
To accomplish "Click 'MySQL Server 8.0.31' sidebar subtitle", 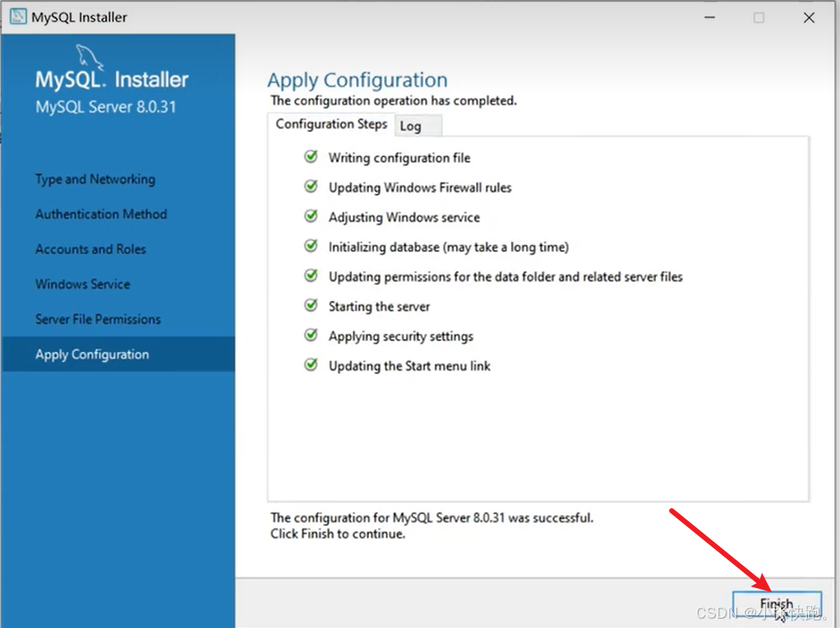I will point(105,107).
